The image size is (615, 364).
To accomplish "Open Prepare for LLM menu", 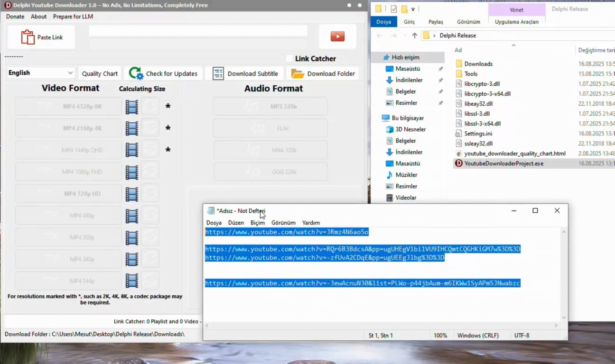I will coord(73,17).
